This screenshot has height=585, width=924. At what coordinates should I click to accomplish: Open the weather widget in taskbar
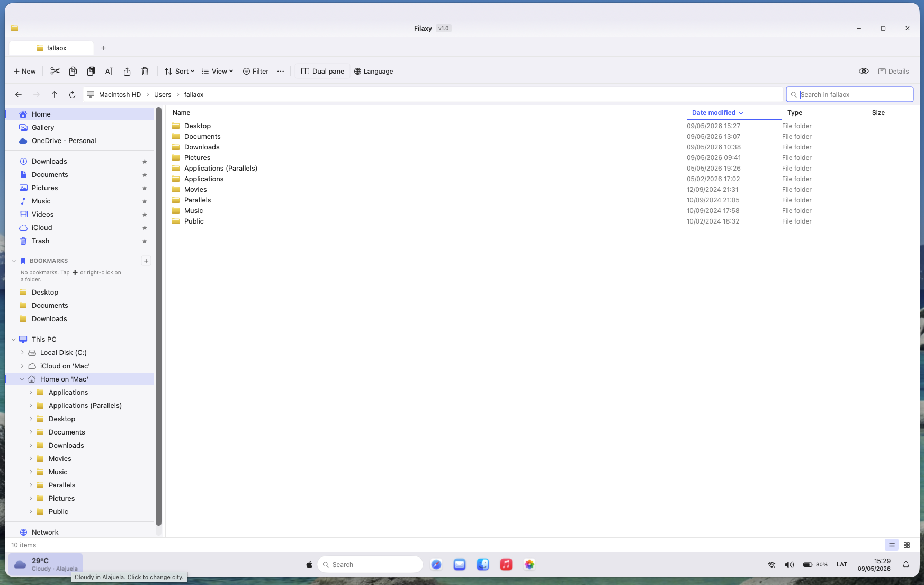pyautogui.click(x=46, y=564)
